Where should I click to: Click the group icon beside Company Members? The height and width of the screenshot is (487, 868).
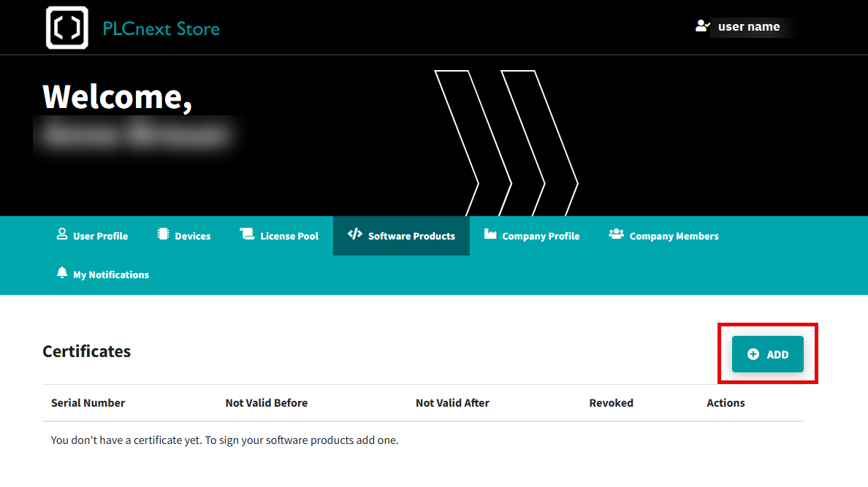[616, 234]
